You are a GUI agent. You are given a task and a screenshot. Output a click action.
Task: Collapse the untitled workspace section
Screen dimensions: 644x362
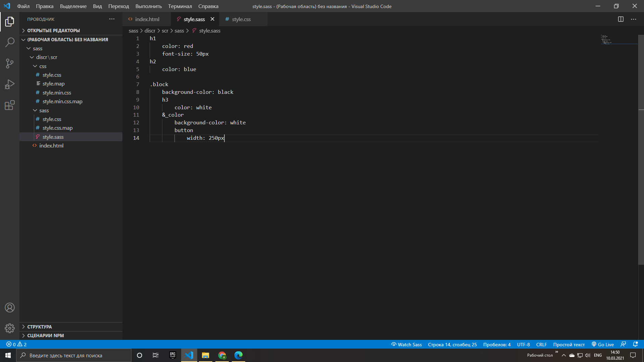(71, 40)
